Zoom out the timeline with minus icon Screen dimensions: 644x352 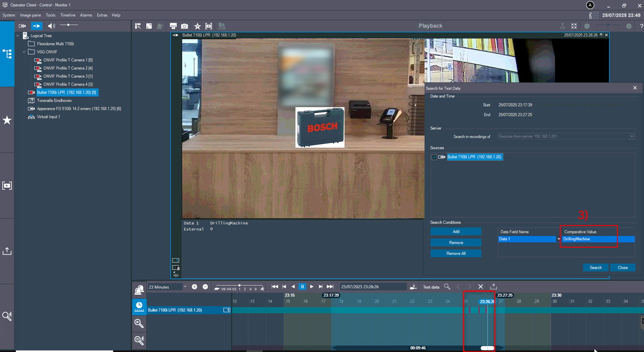(x=205, y=287)
